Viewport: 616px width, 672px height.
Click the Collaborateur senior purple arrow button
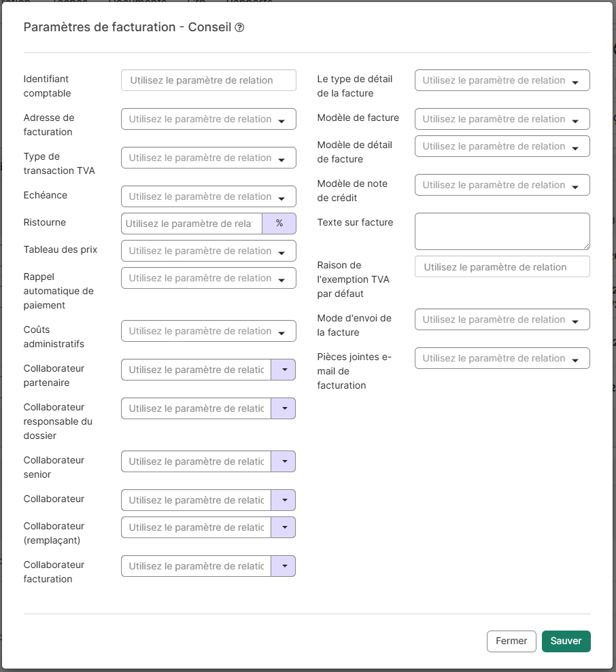pyautogui.click(x=284, y=461)
